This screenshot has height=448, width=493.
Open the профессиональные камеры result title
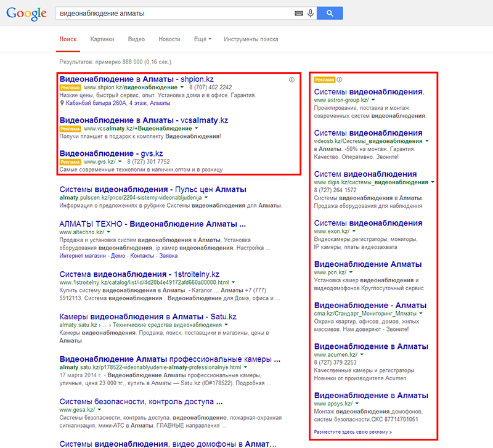pos(170,359)
